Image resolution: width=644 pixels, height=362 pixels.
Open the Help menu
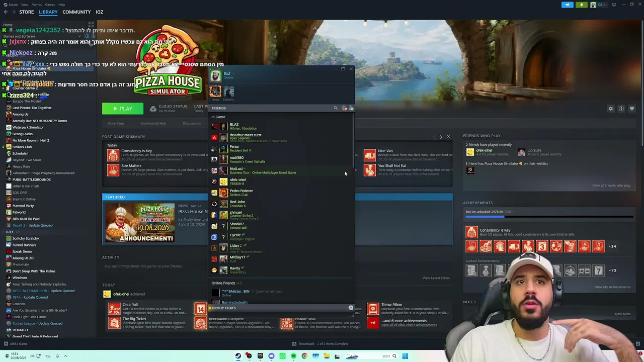click(x=61, y=5)
